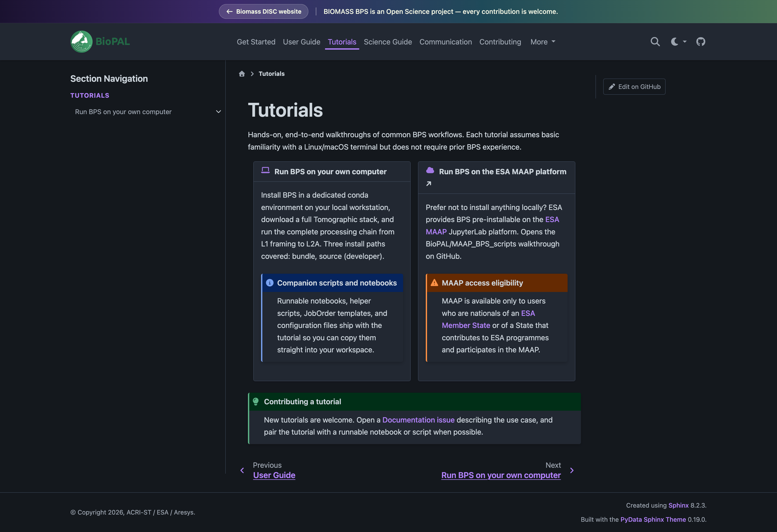Viewport: 777px width, 532px height.
Task: Click the BioPAL logo
Action: [100, 41]
